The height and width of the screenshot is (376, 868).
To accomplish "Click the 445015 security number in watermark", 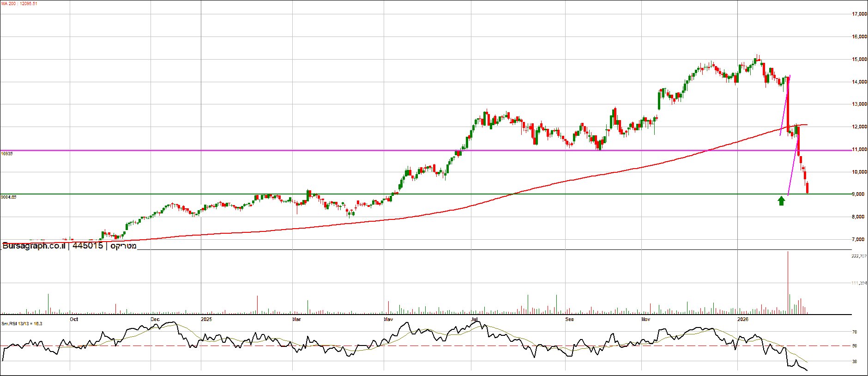I will coord(88,246).
